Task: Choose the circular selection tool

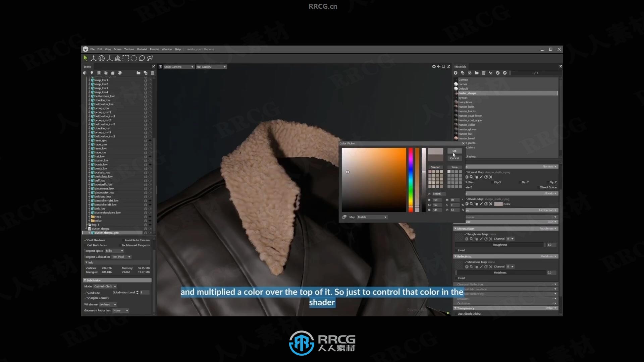Action: 133,58
